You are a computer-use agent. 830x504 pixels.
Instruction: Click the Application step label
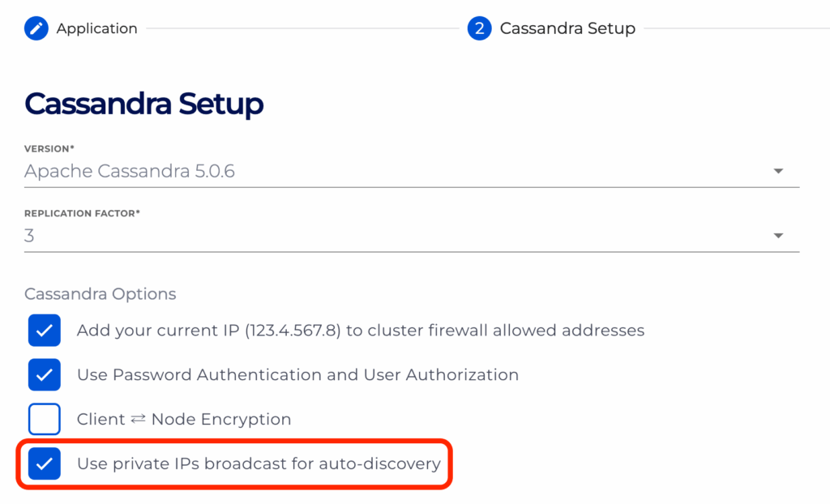pyautogui.click(x=96, y=28)
